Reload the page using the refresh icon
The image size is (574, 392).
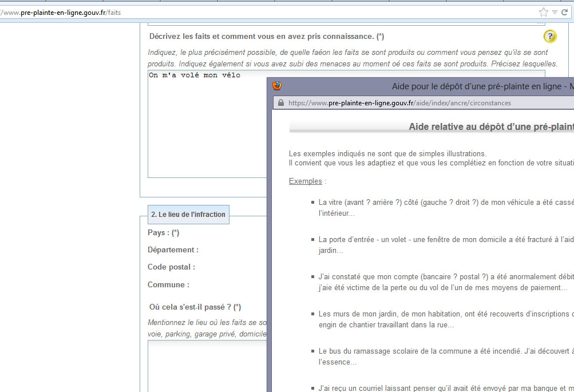(564, 12)
